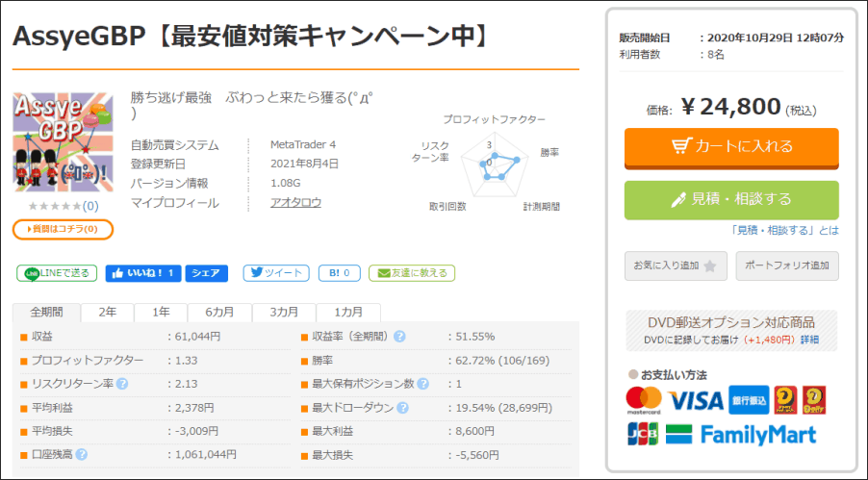Open DVD option 詳細 link
This screenshot has width=868, height=480.
[x=809, y=340]
